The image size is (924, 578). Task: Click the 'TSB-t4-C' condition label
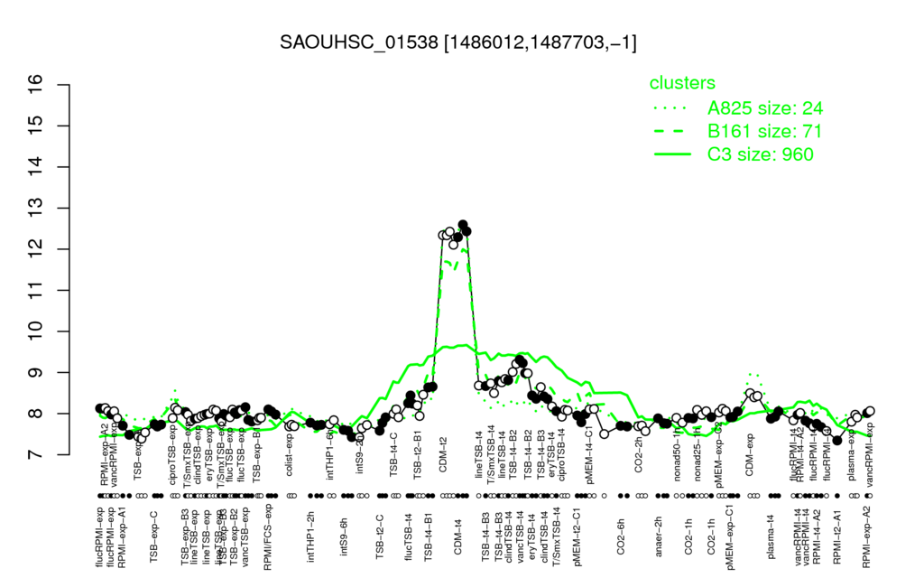393,453
